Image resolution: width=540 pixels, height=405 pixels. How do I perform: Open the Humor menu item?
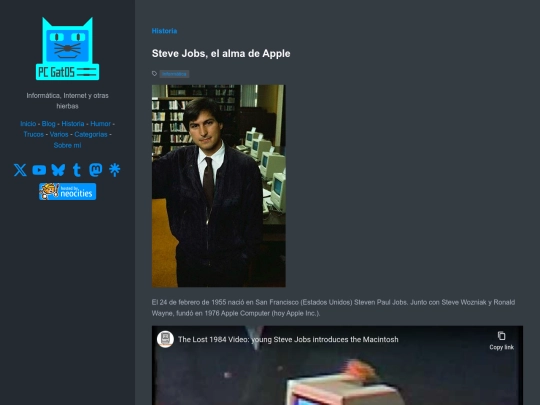(101, 124)
